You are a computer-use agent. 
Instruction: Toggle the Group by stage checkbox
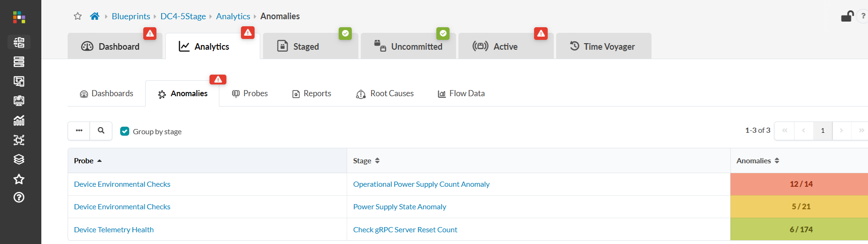coord(124,131)
